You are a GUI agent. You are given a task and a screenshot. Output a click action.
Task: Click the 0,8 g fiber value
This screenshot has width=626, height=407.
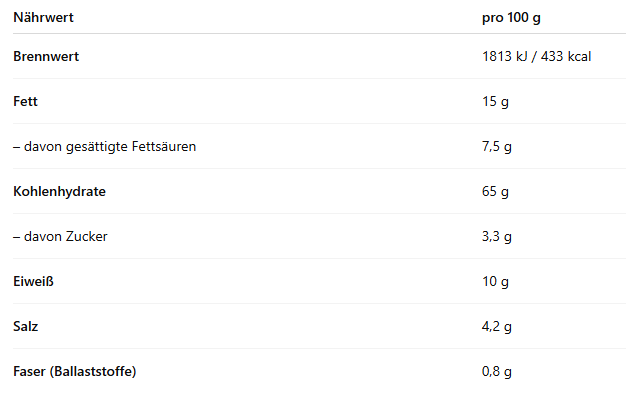(497, 371)
